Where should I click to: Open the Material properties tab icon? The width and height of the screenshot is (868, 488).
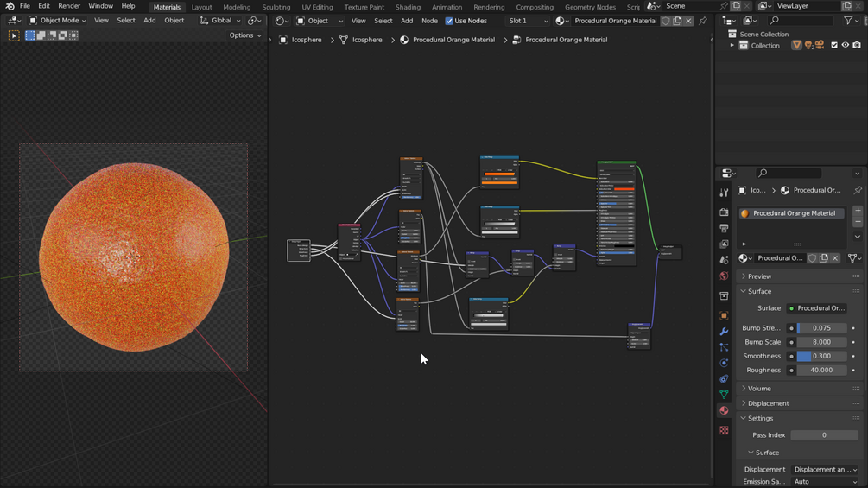(x=724, y=410)
